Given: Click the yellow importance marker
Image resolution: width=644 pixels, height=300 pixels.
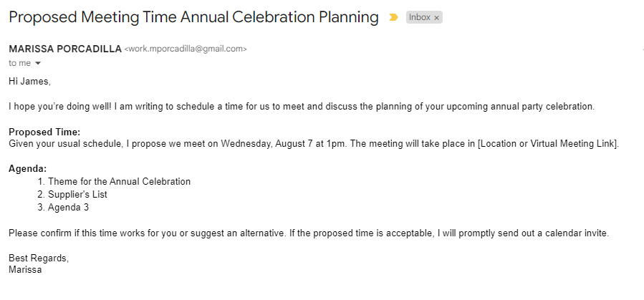Looking at the screenshot, I should (393, 18).
